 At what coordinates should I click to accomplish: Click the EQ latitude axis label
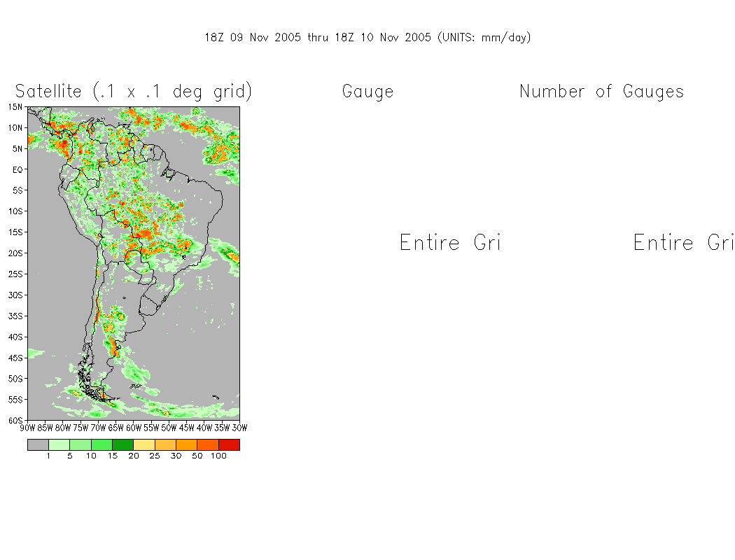(x=17, y=169)
